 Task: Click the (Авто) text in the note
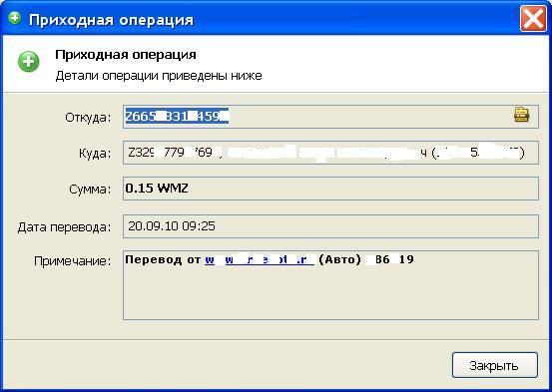(339, 259)
